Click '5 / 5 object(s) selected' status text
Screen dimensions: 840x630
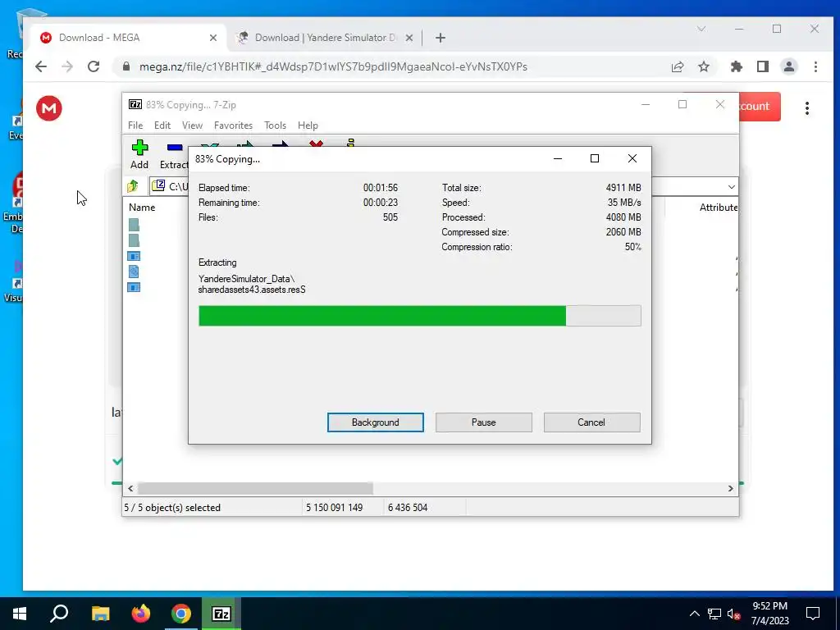pyautogui.click(x=172, y=507)
